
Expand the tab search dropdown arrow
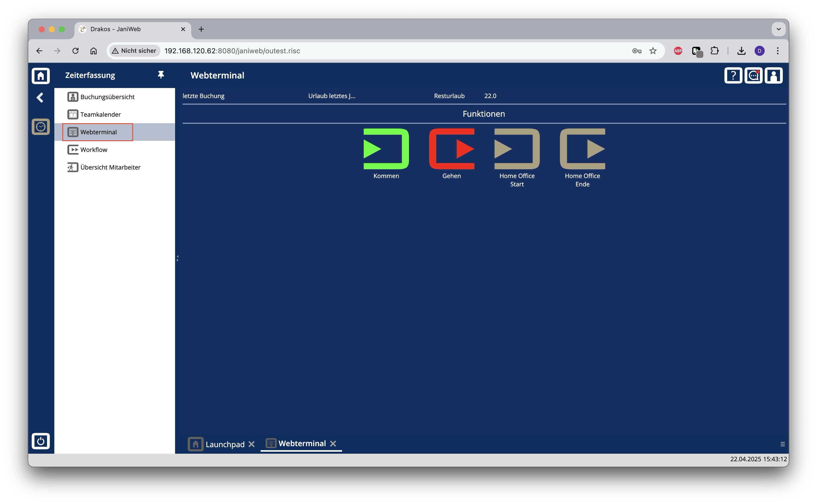[x=779, y=29]
